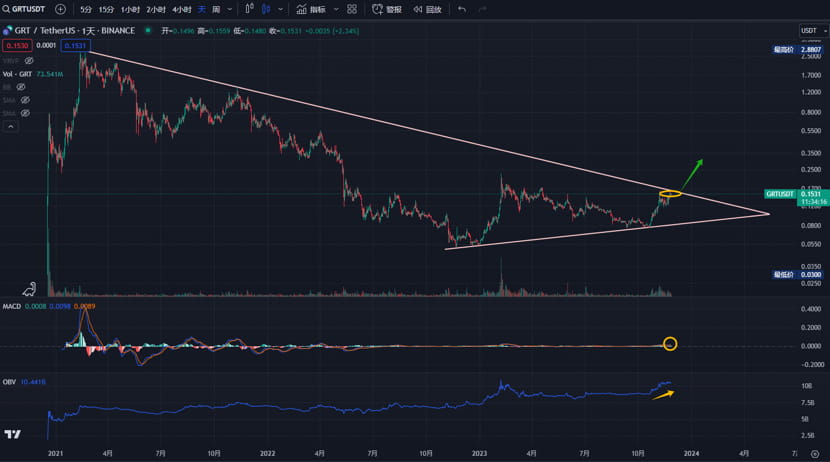The height and width of the screenshot is (462, 830).
Task: Expand the chart style dropdown arrow
Action: 280,10
